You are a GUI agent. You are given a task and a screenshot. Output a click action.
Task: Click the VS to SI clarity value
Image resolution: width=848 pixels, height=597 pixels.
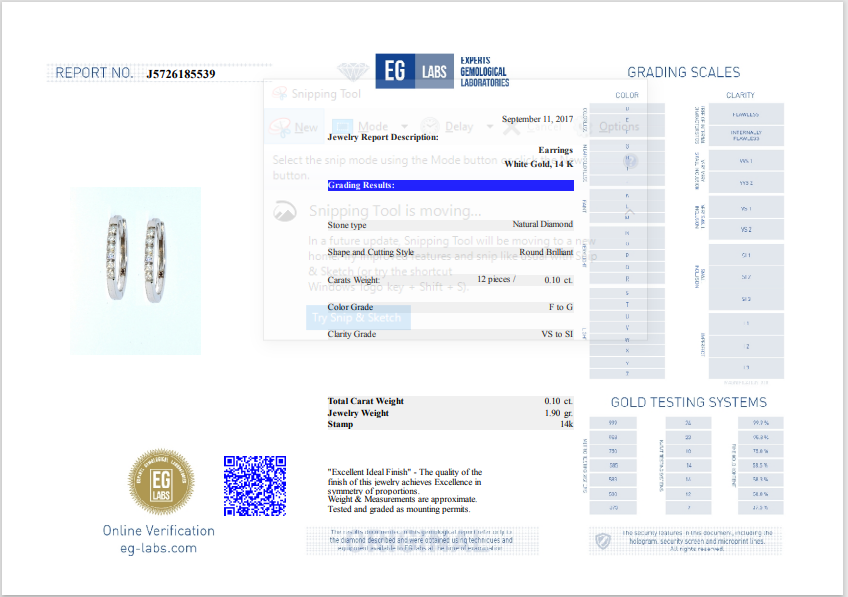click(x=557, y=334)
